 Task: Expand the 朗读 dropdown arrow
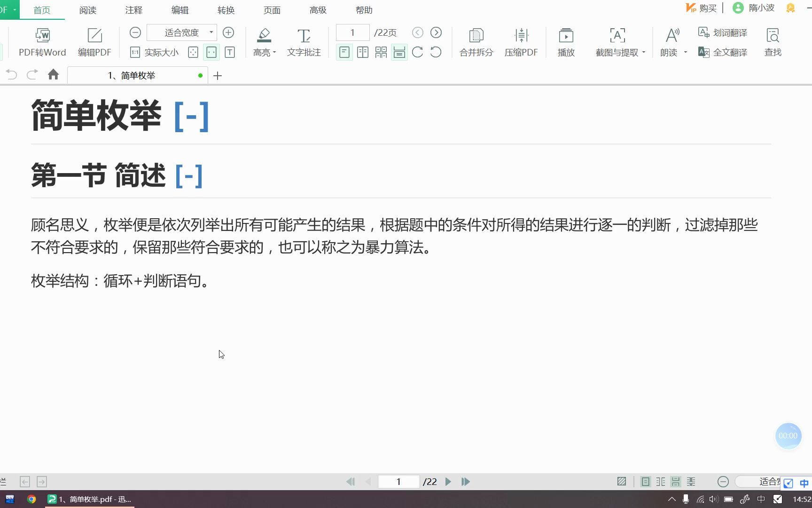(686, 53)
